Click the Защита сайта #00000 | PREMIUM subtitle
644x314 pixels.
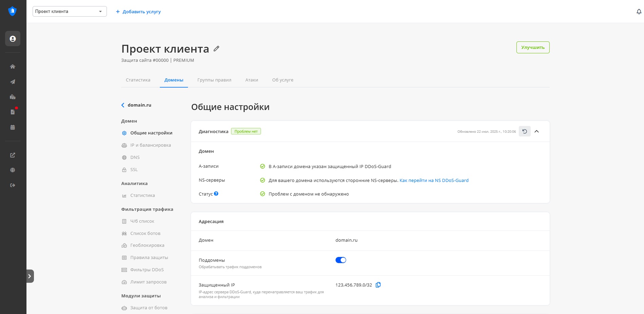click(158, 60)
